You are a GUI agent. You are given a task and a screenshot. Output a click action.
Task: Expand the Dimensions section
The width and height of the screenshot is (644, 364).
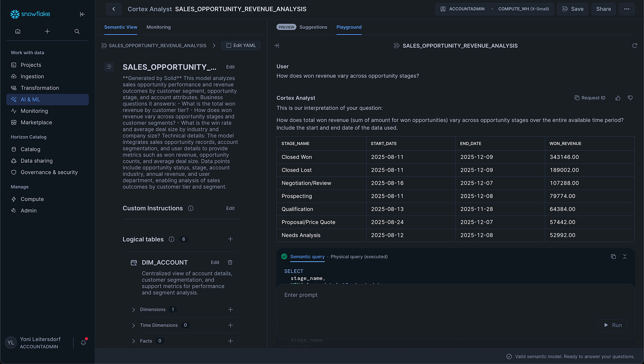134,310
